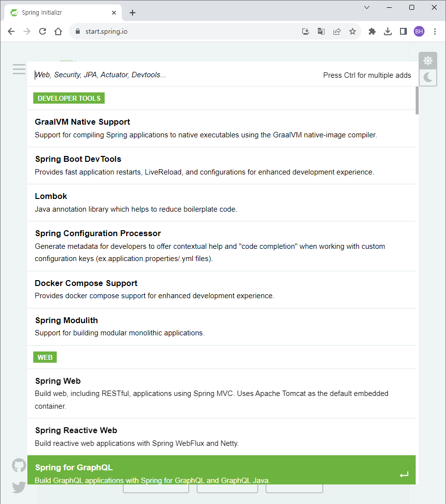Open the BH profile avatar menu
This screenshot has width=446, height=504.
coord(419,31)
